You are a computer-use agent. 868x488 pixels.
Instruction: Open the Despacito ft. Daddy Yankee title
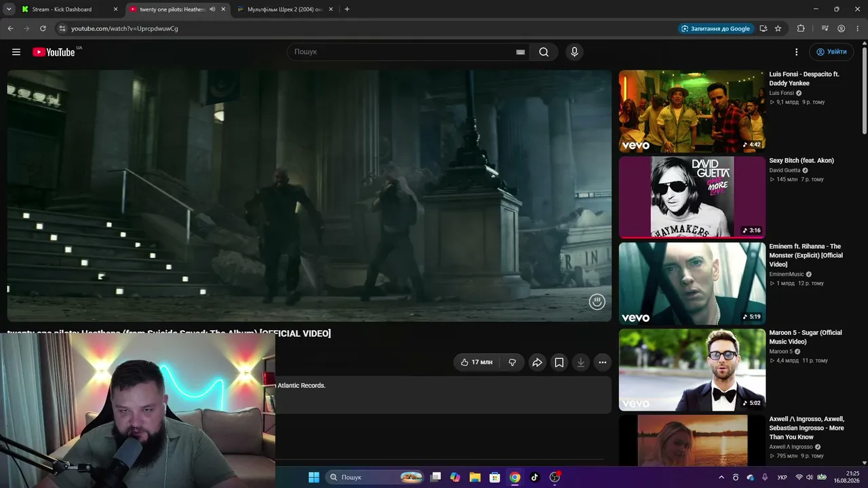804,79
